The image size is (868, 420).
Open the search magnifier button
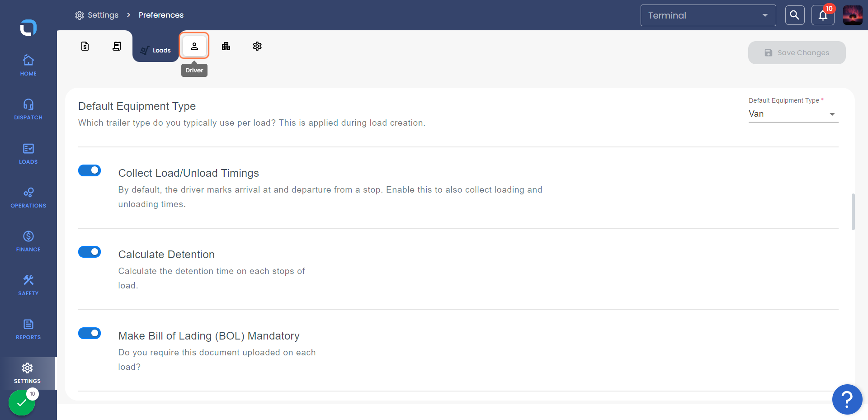point(794,15)
